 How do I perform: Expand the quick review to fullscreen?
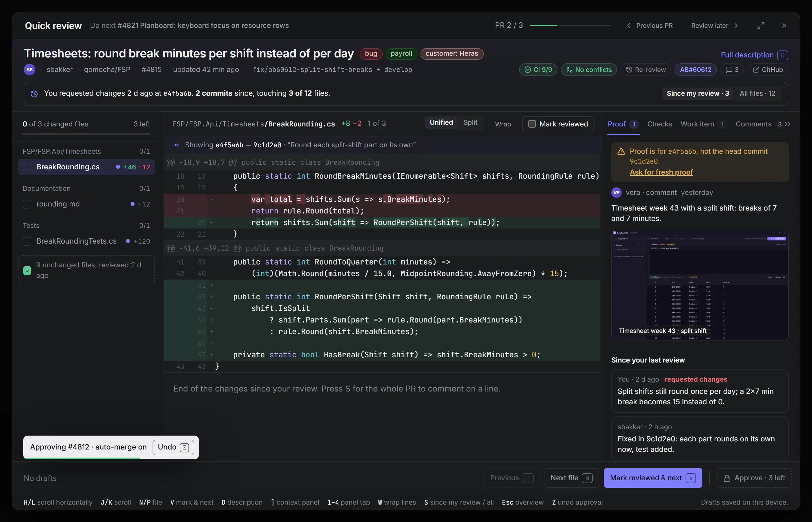tap(761, 26)
